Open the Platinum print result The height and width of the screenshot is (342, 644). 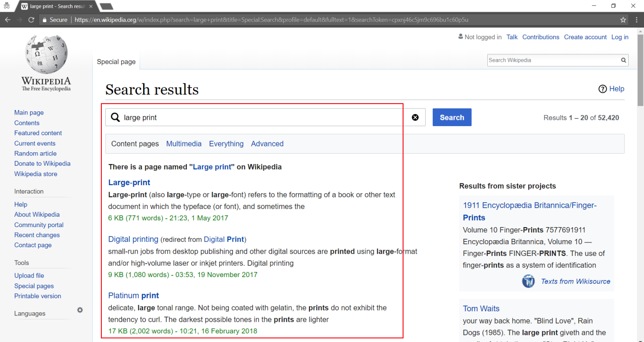pos(134,296)
